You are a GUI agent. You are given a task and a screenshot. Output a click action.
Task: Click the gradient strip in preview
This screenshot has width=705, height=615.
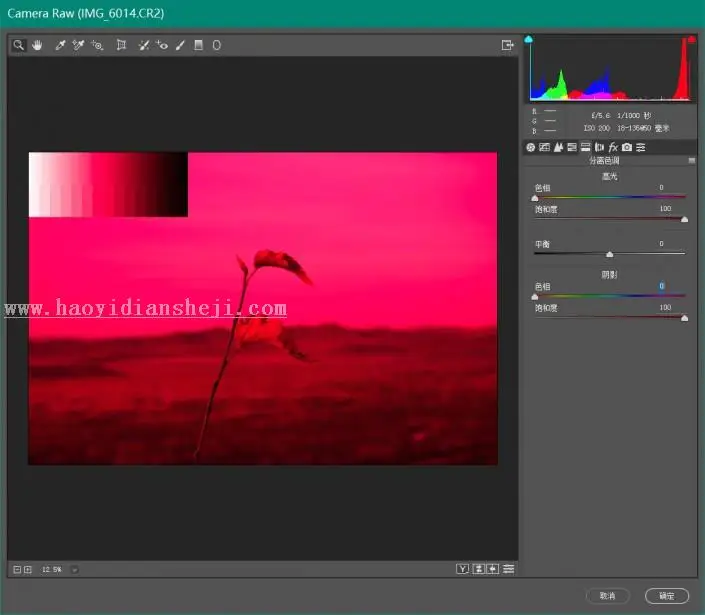point(108,184)
